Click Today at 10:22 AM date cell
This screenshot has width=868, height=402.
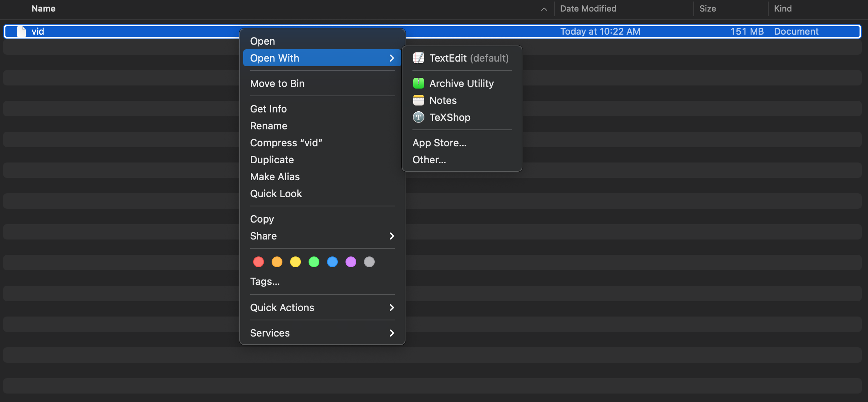click(x=600, y=32)
